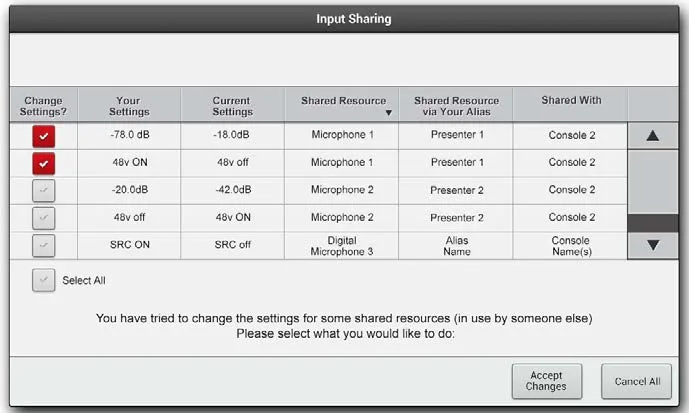Screen dimensions: 689x413
Task: Select Presenter 2 in the 48v off row
Action: pos(456,217)
